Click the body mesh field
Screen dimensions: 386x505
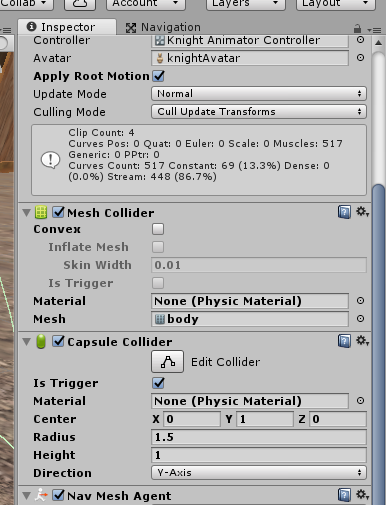(x=250, y=319)
